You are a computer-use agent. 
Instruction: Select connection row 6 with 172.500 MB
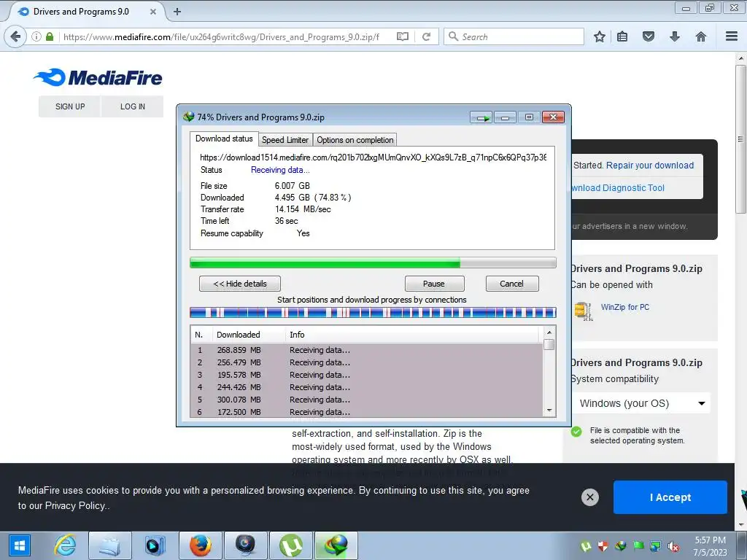click(x=367, y=412)
